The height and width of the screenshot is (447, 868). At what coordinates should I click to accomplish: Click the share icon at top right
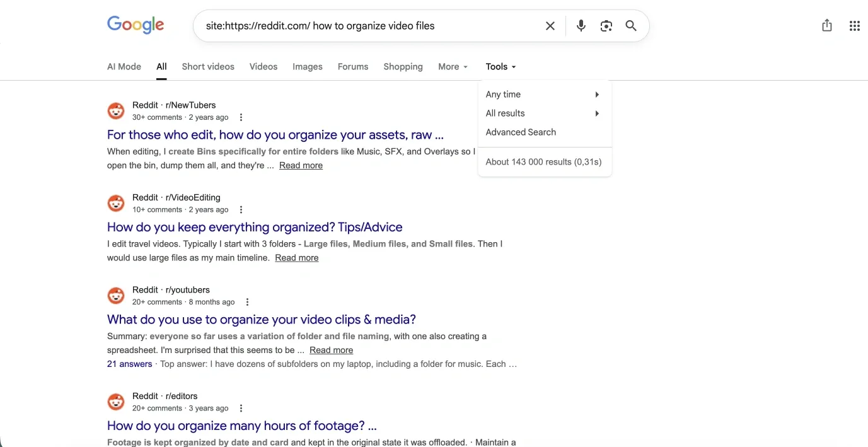[827, 26]
